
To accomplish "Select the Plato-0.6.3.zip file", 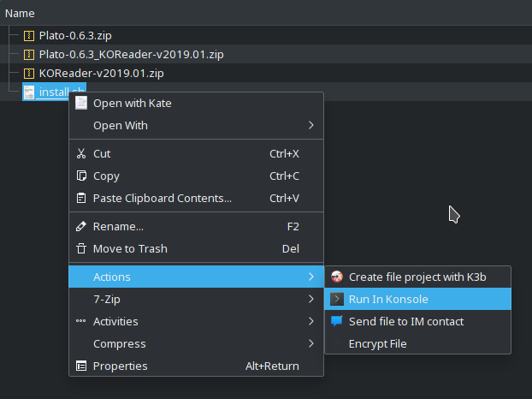I will click(75, 36).
